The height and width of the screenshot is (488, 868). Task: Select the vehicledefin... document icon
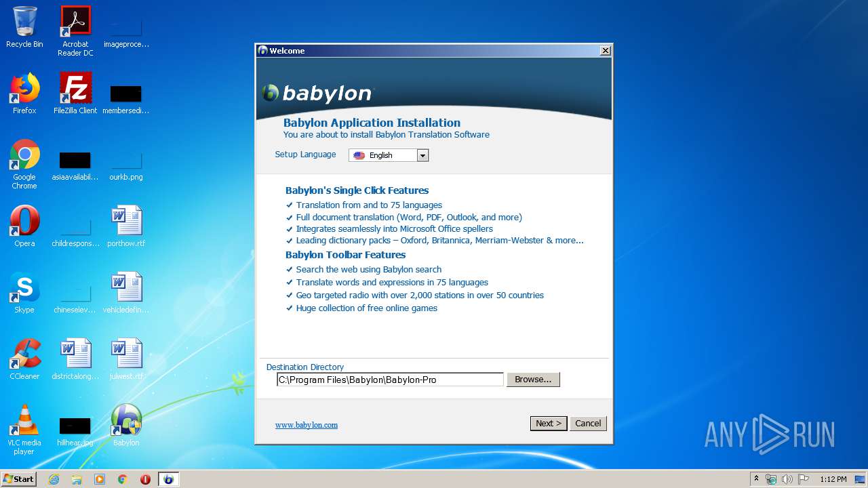pyautogui.click(x=126, y=293)
